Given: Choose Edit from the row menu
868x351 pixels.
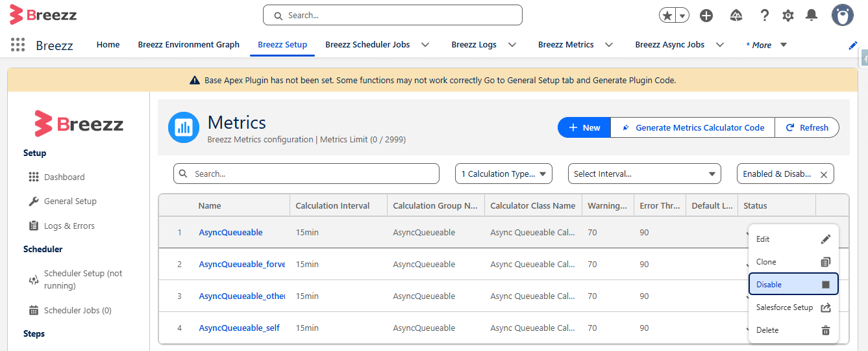Looking at the screenshot, I should coord(793,239).
